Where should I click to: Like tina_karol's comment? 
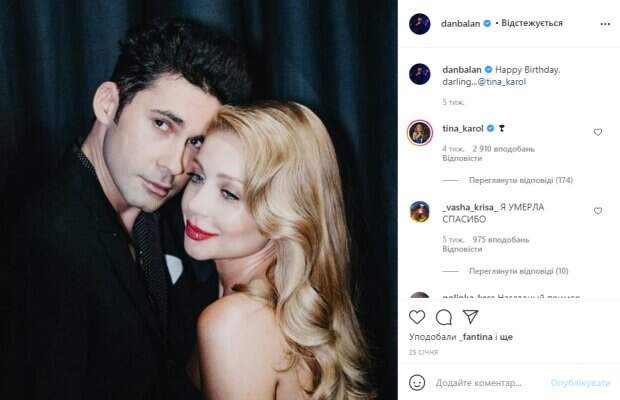[x=598, y=132]
